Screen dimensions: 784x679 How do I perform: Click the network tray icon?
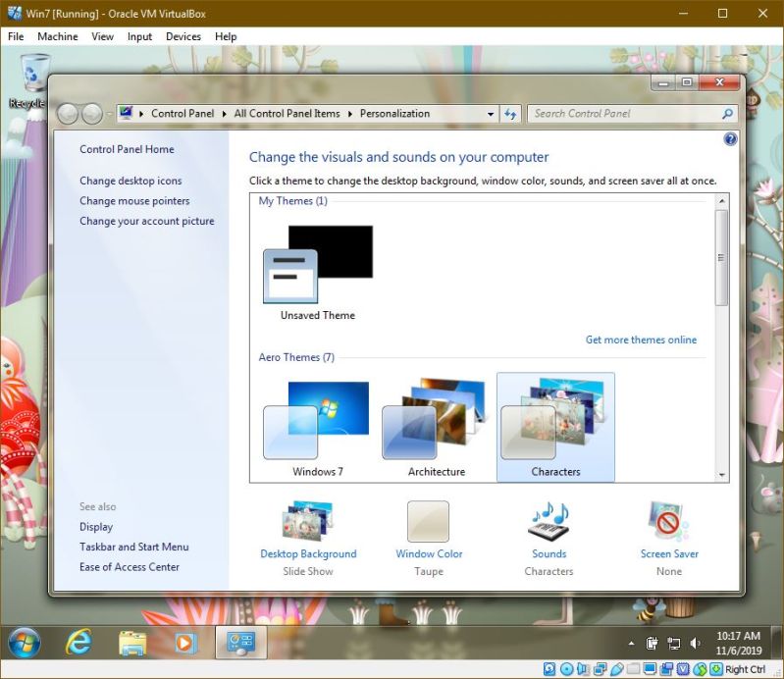(674, 643)
